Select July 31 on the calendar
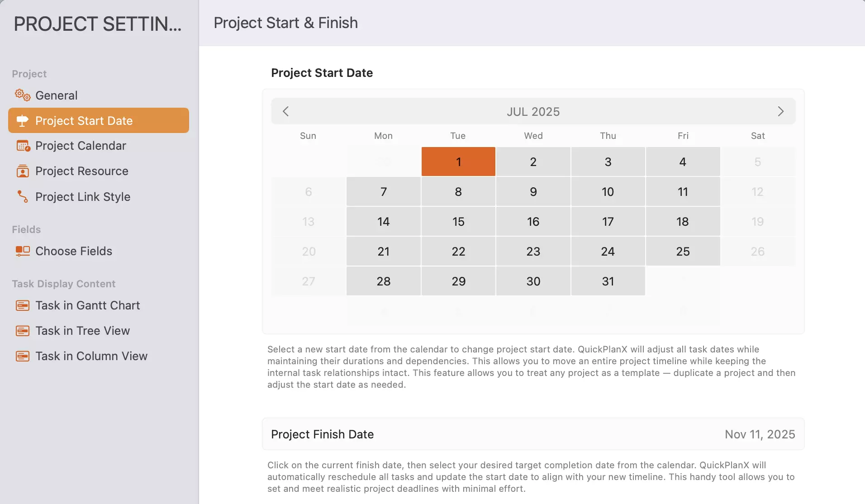This screenshot has height=504, width=865. coord(608,281)
